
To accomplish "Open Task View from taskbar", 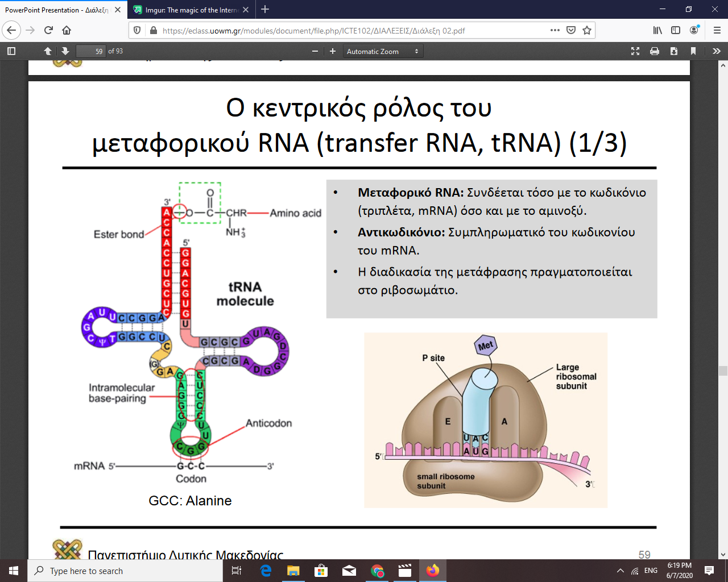I will coord(237,571).
